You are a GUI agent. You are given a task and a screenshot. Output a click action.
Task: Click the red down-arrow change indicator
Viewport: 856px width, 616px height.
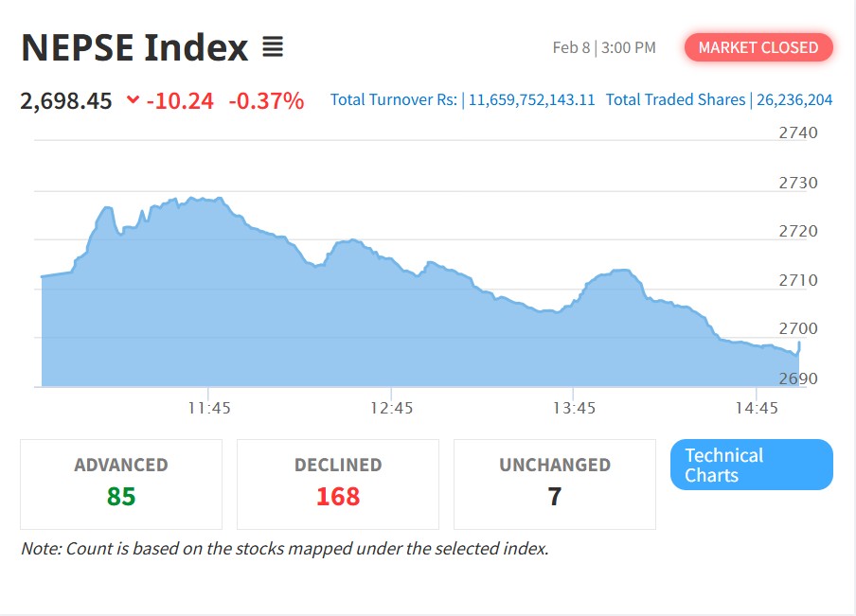133,100
